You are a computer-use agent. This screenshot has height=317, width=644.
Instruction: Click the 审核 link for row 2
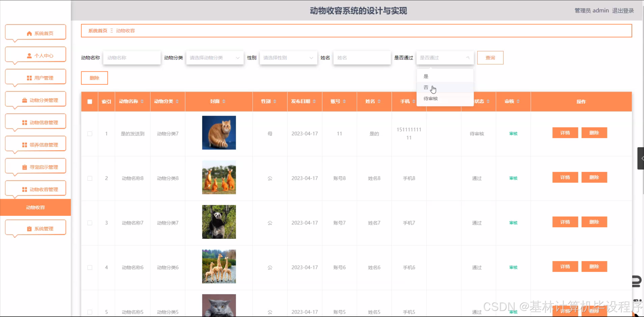pos(513,178)
